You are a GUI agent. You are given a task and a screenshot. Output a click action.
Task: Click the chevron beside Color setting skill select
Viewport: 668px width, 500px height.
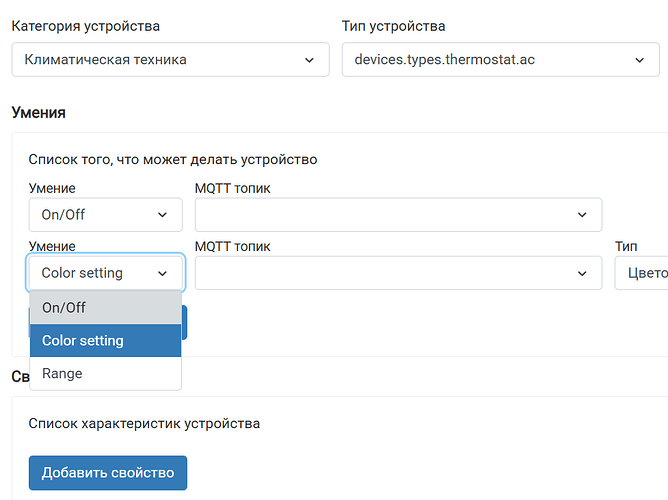[162, 273]
